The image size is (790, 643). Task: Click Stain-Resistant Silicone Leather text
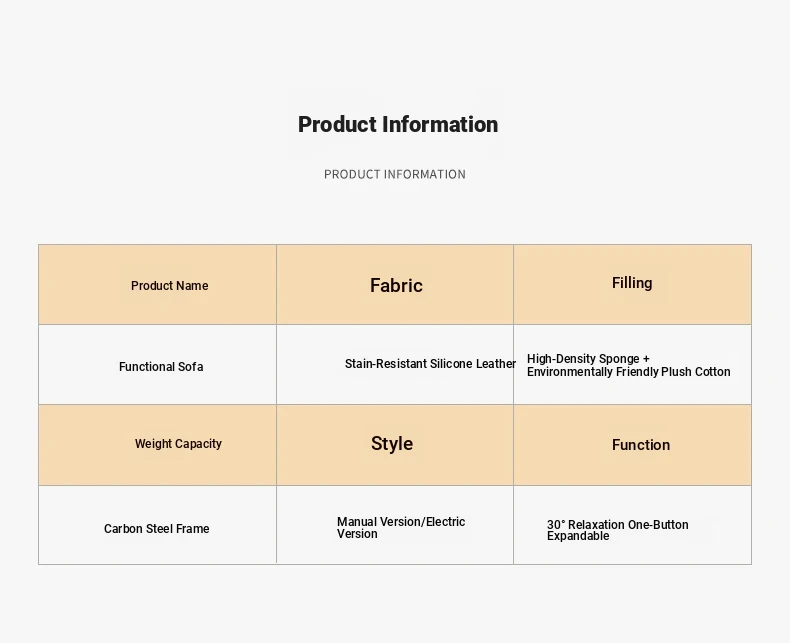[x=430, y=364]
